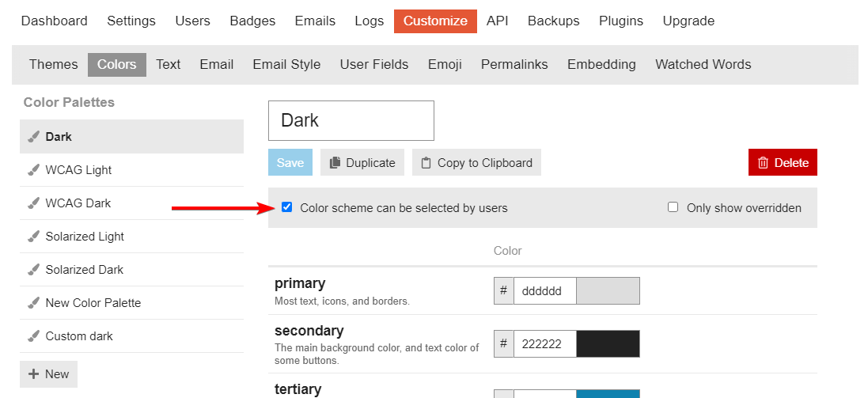Screen dimensions: 868x398
Task: Click the brush icon beside Custom dark
Action: [34, 336]
